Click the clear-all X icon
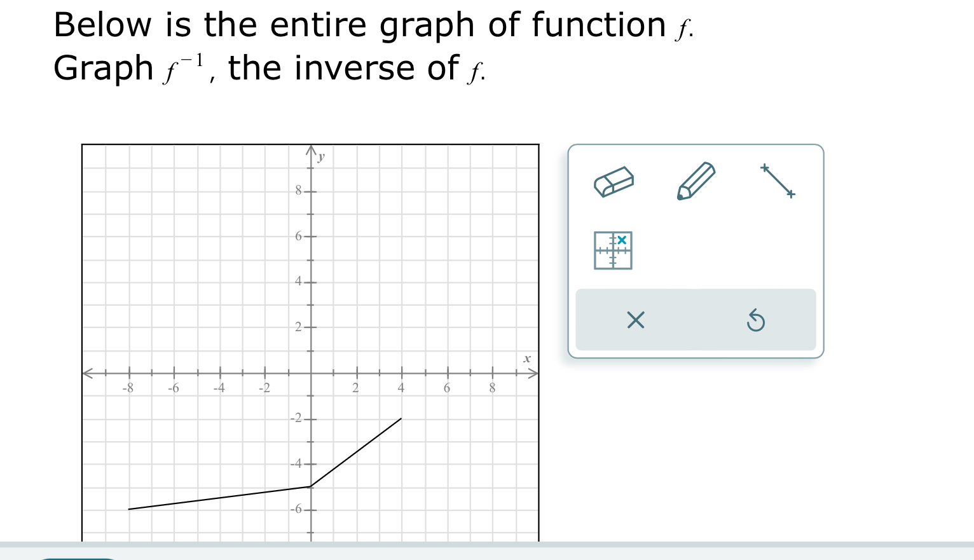Viewport: 974px width, 560px height. [x=636, y=320]
